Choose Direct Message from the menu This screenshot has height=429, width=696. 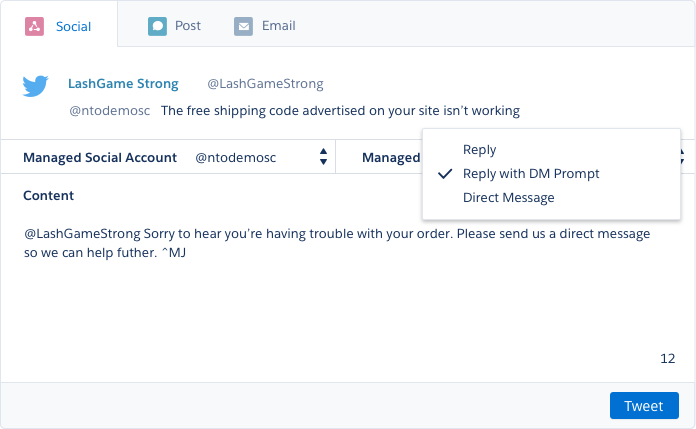pyautogui.click(x=508, y=198)
